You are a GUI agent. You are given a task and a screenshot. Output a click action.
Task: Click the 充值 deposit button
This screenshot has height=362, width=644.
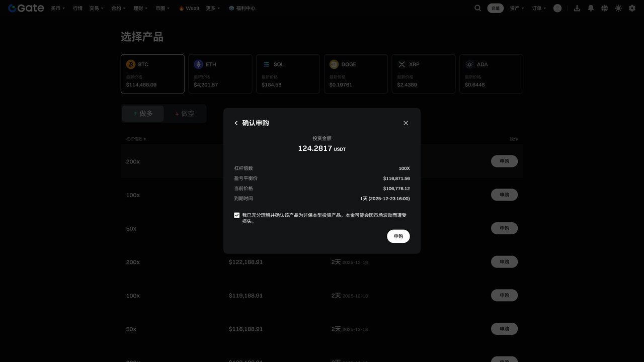pos(495,8)
